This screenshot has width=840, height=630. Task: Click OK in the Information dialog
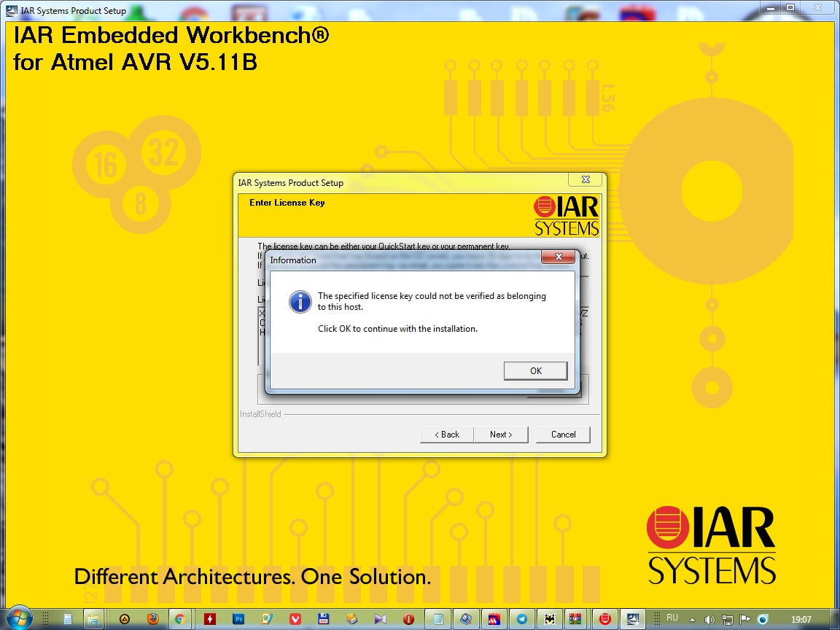535,370
